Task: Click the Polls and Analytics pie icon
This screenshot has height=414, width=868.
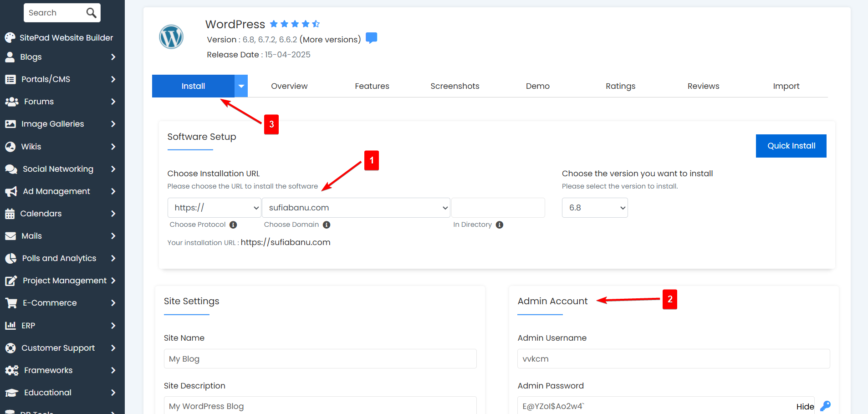Action: coord(10,258)
